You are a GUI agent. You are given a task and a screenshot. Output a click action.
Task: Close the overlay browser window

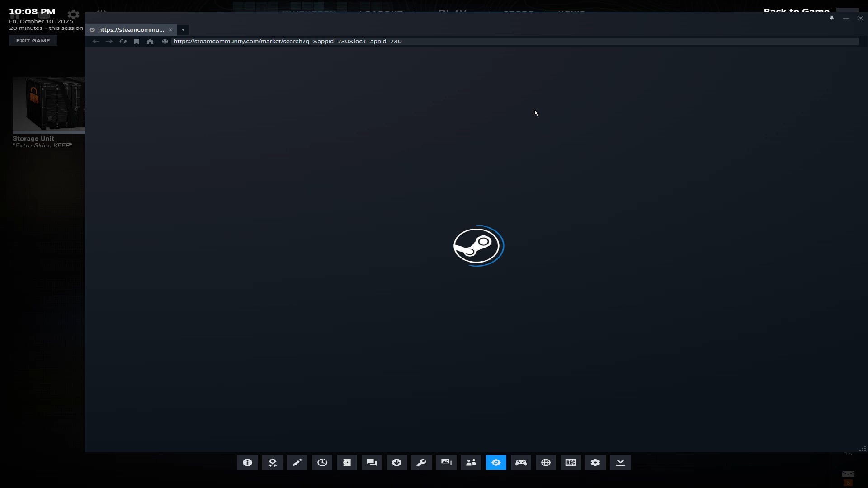click(861, 18)
